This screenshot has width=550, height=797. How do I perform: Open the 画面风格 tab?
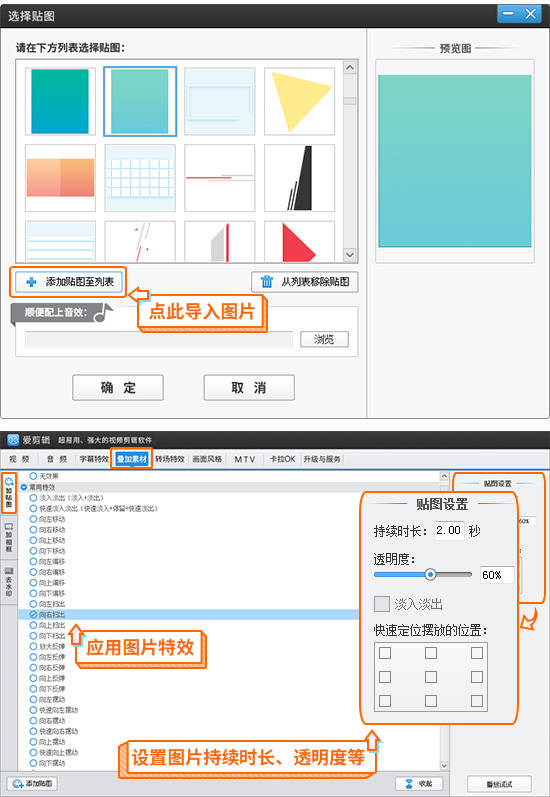207,459
